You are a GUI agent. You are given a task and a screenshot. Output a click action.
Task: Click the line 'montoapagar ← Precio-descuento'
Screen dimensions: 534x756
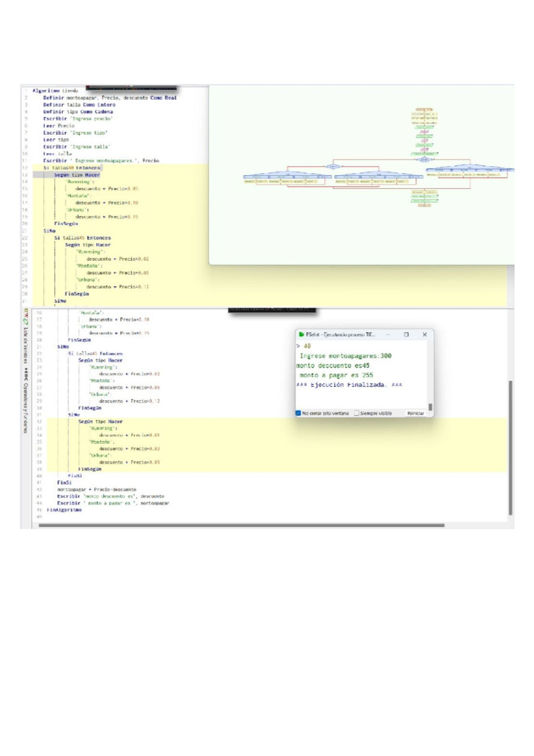click(97, 490)
